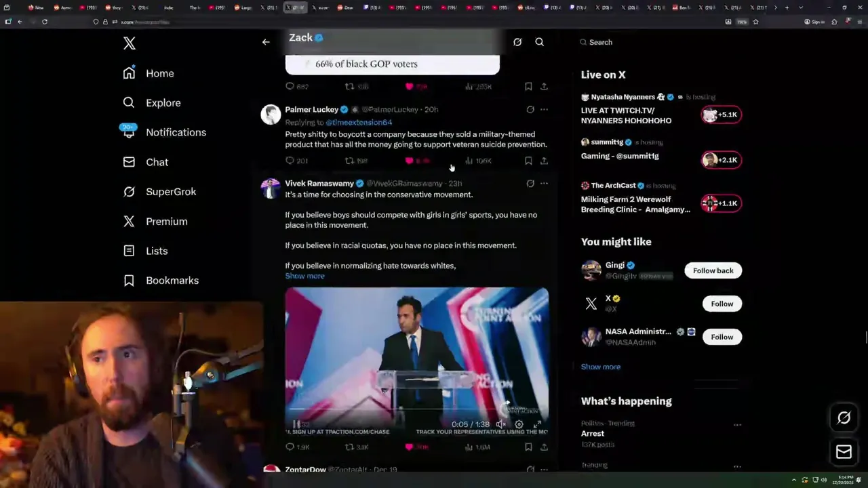The image size is (868, 488).
Task: Click the Grok icon on Vivek Ramaswamy's post
Action: (x=530, y=184)
